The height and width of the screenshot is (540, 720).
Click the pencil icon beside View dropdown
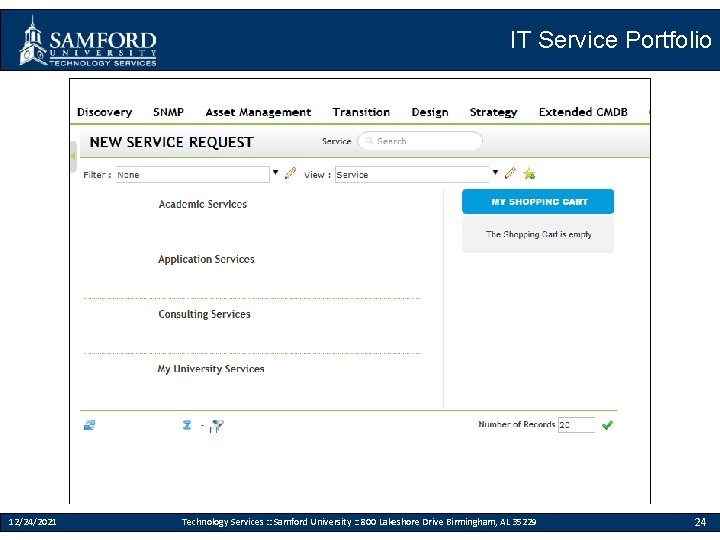510,173
